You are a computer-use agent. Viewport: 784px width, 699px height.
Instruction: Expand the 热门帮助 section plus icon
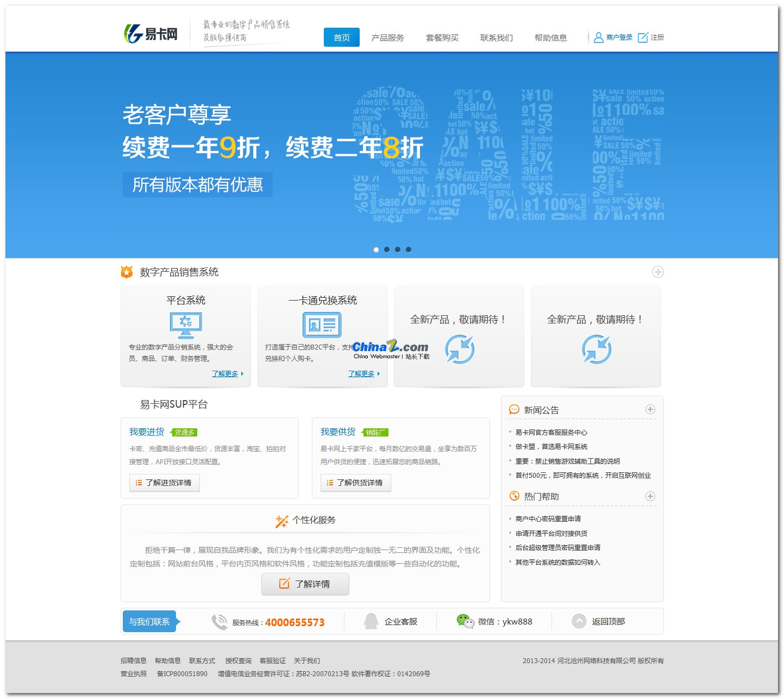tap(650, 496)
